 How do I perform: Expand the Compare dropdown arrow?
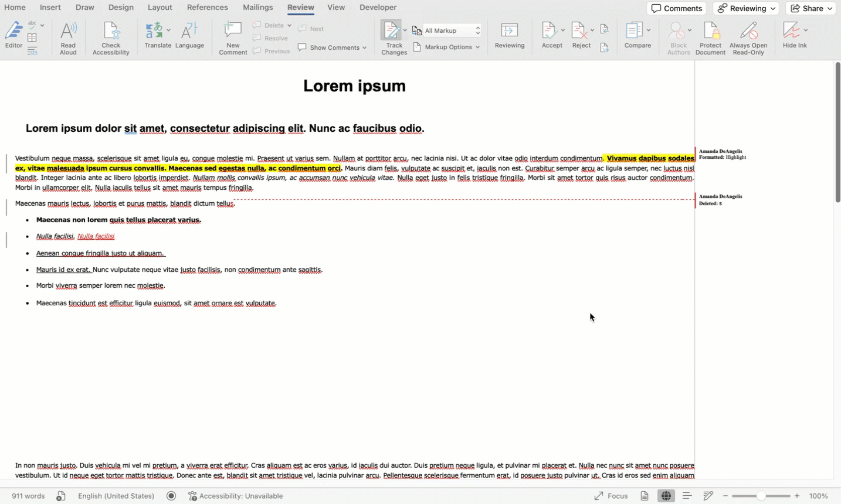click(x=649, y=30)
